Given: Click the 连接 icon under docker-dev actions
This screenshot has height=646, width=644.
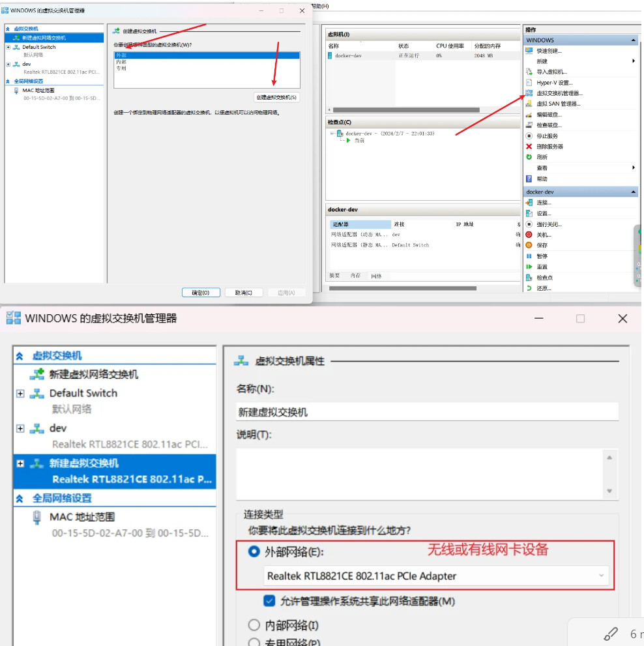Looking at the screenshot, I should click(529, 202).
